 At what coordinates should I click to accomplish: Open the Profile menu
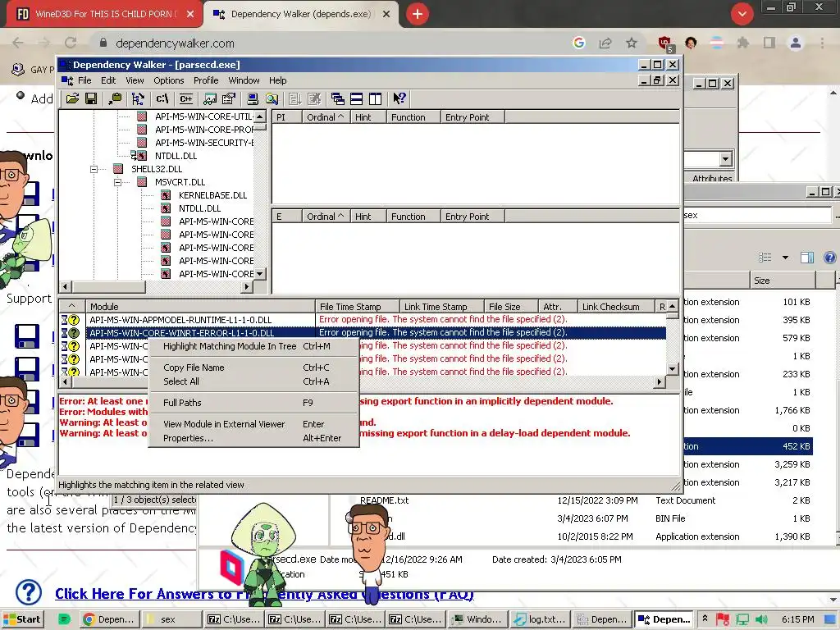(x=206, y=80)
